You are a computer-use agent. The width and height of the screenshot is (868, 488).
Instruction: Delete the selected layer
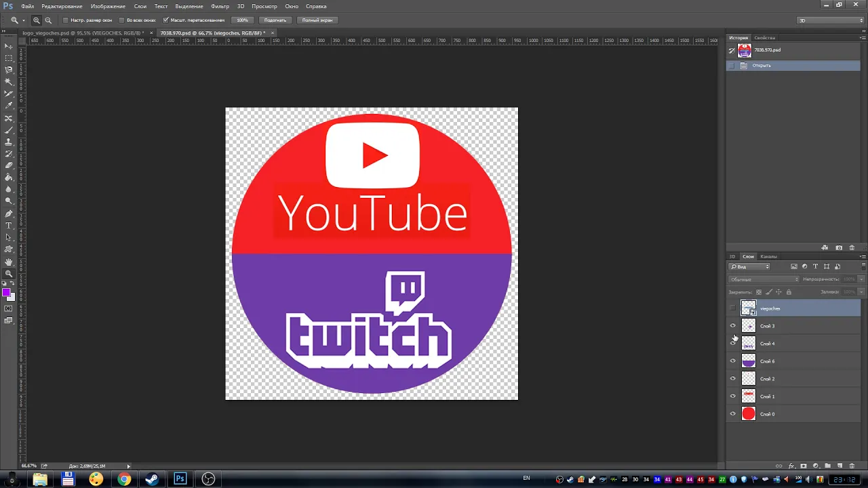click(x=852, y=466)
